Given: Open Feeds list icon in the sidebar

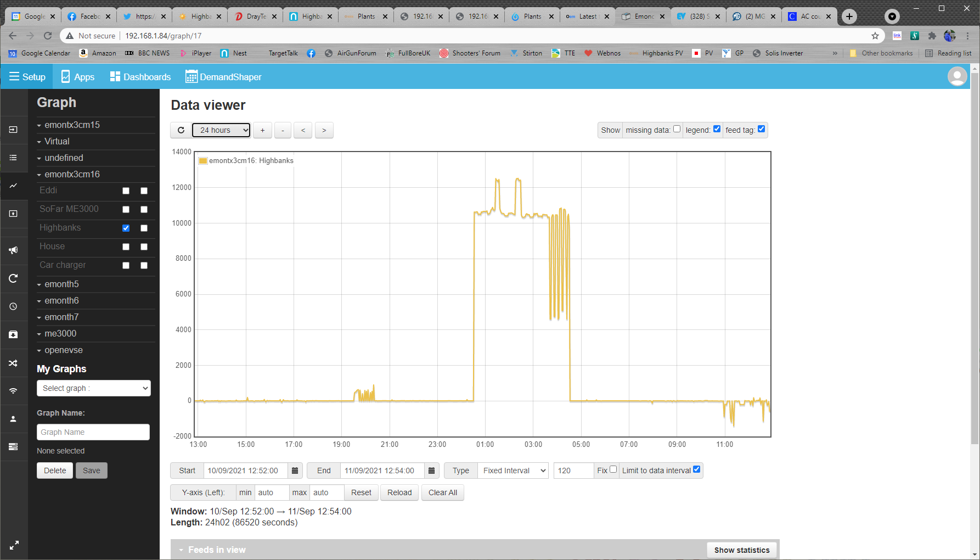Looking at the screenshot, I should pos(13,158).
